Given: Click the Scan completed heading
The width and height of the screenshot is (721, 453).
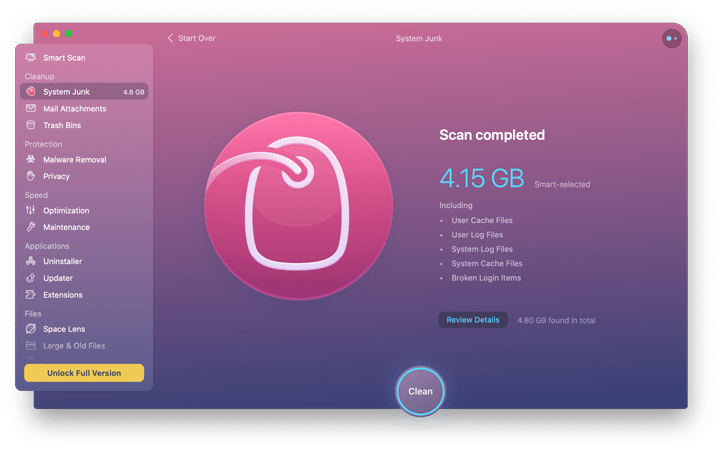Looking at the screenshot, I should pyautogui.click(x=492, y=135).
